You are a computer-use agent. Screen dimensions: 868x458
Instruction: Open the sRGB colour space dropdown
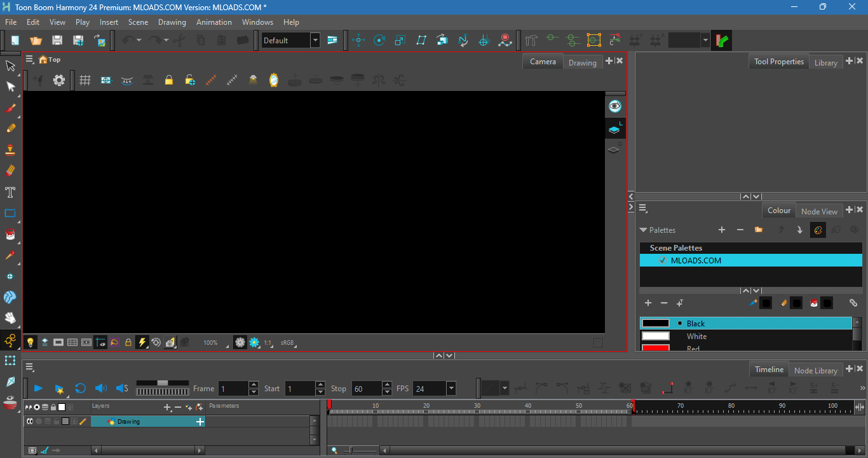[288, 343]
